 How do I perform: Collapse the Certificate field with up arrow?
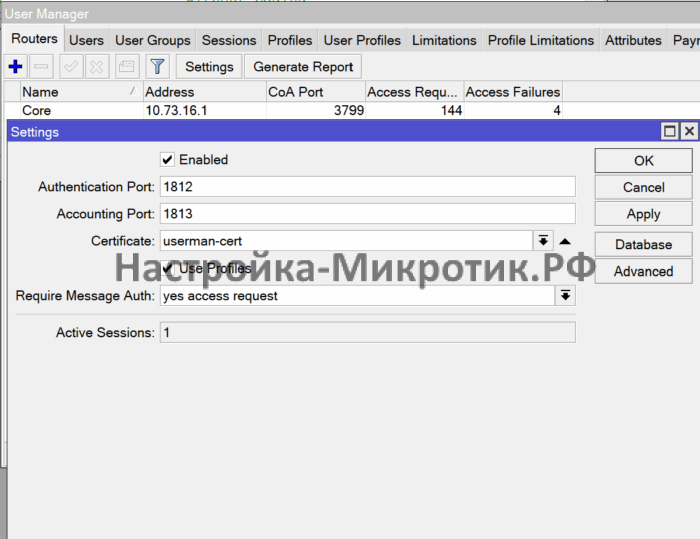point(565,242)
